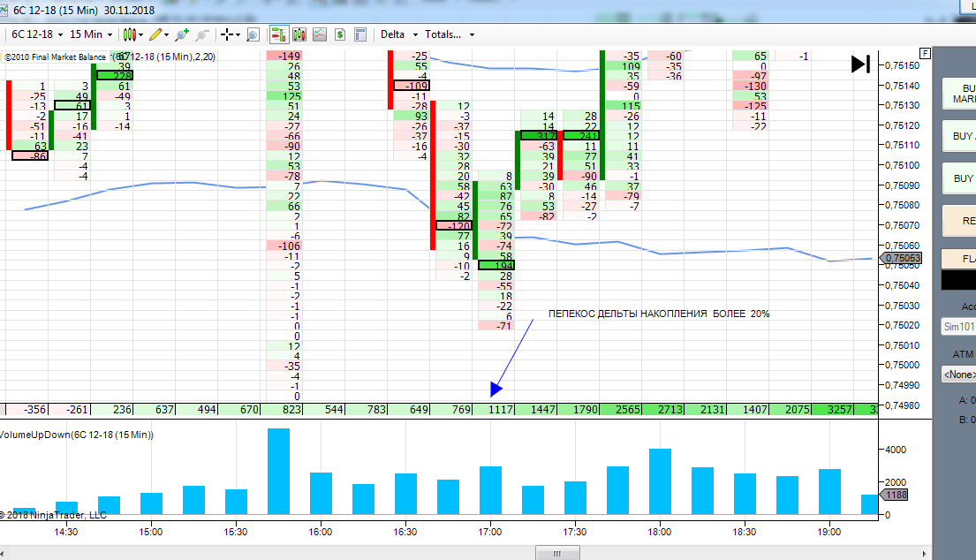This screenshot has height=560, width=976.
Task: Click cumulative delta cell 823
Action: pos(282,410)
